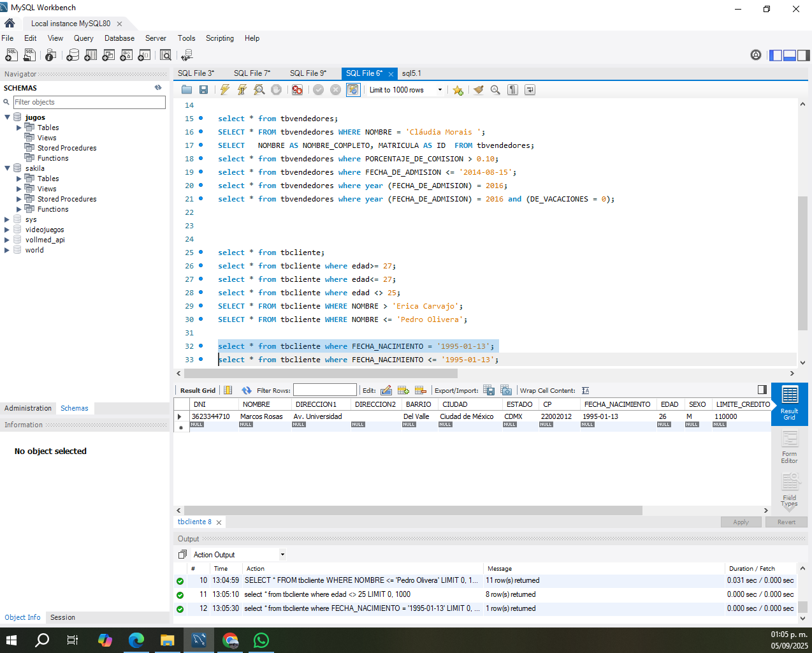Click the Revert button
This screenshot has height=653, width=812.
[786, 522]
